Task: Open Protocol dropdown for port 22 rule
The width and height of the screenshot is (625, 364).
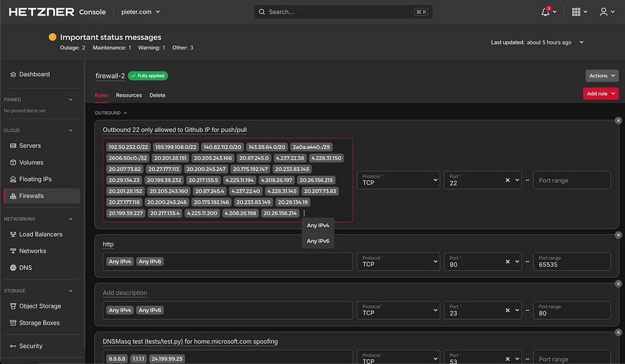Action: pos(398,180)
